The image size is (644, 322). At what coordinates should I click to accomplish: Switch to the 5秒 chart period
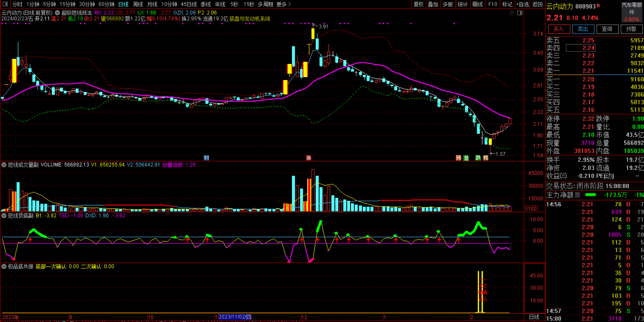[234, 4]
